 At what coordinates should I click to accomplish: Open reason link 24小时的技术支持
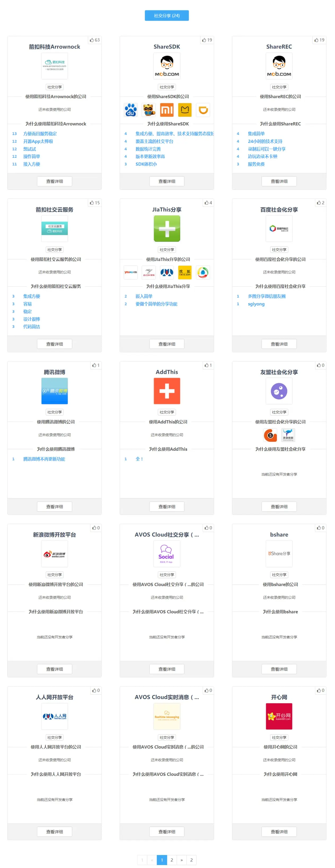coord(265,141)
